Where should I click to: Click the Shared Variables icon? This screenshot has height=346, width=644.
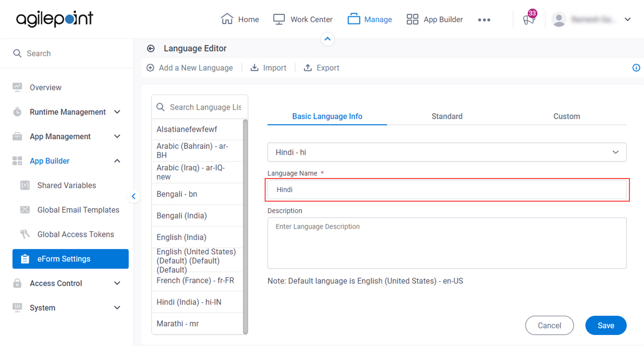(25, 186)
